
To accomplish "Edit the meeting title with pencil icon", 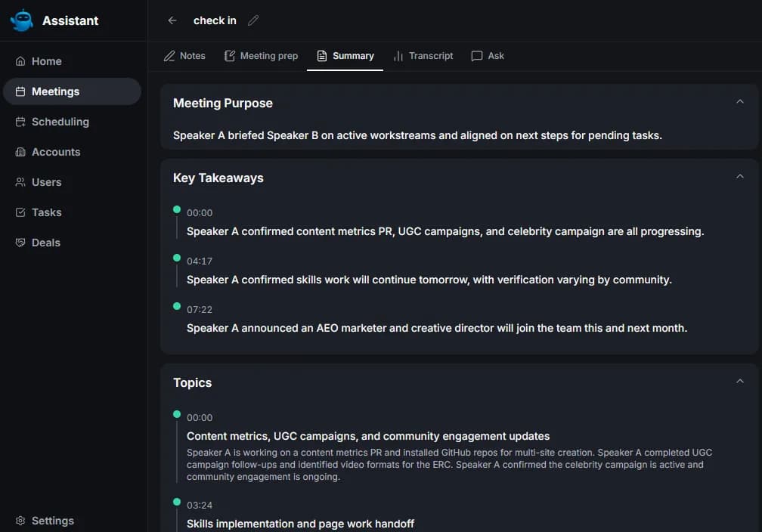I will [253, 20].
